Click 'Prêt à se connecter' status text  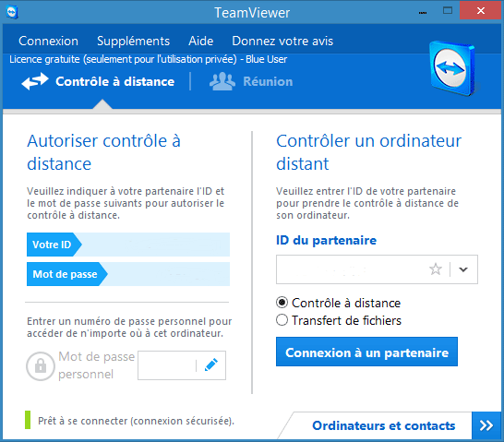coord(136,421)
